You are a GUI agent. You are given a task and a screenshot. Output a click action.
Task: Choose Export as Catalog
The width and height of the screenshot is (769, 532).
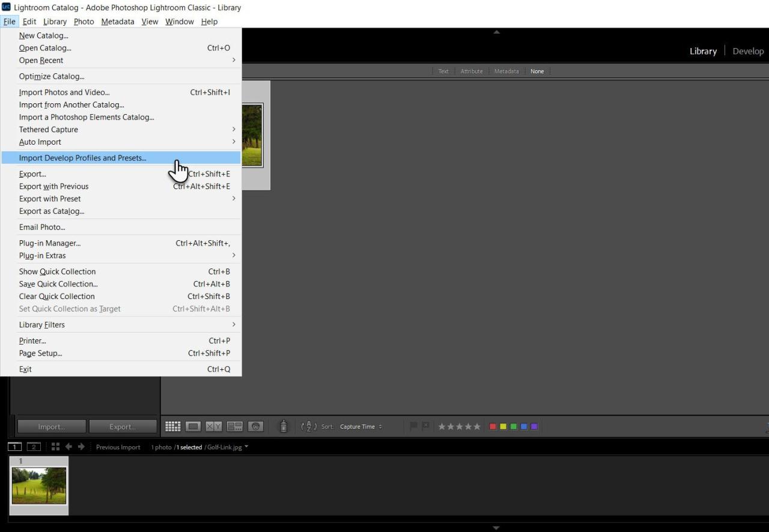(x=121, y=211)
